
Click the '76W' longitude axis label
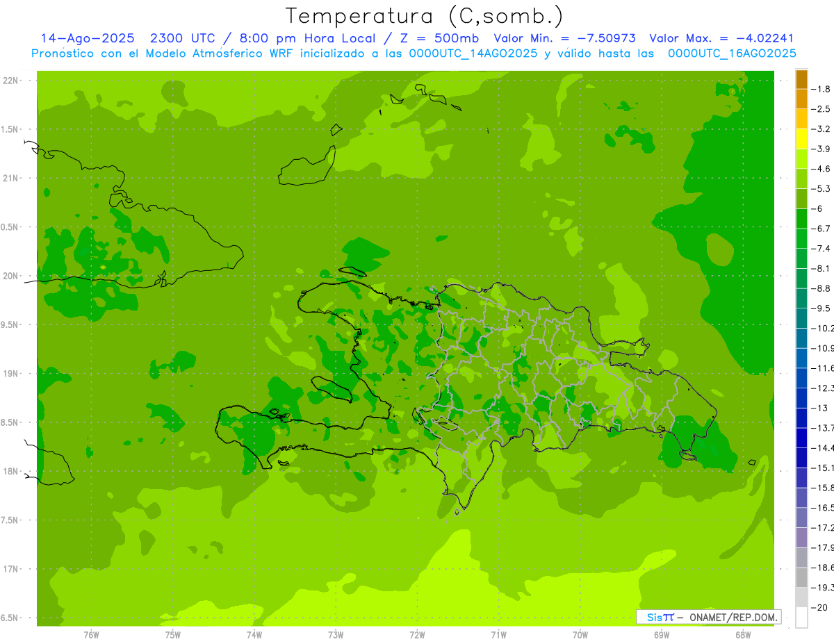point(91,634)
